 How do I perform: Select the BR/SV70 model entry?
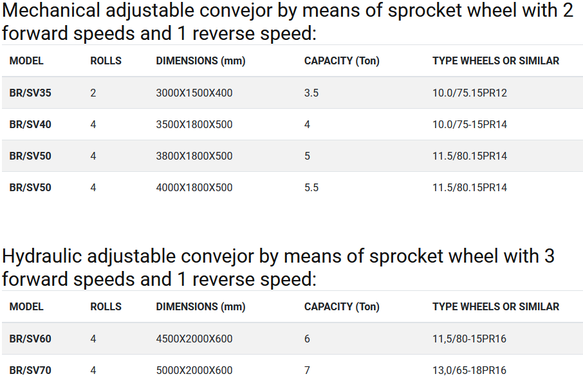[30, 370]
